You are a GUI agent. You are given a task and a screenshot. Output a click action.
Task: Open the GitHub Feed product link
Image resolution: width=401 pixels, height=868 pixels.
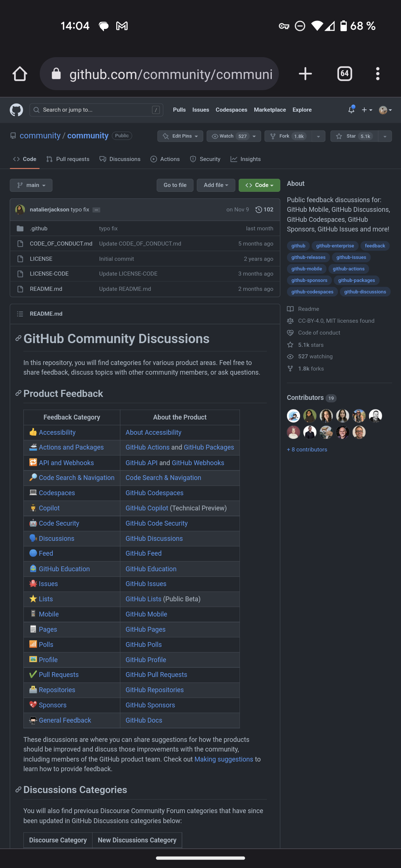click(x=143, y=553)
